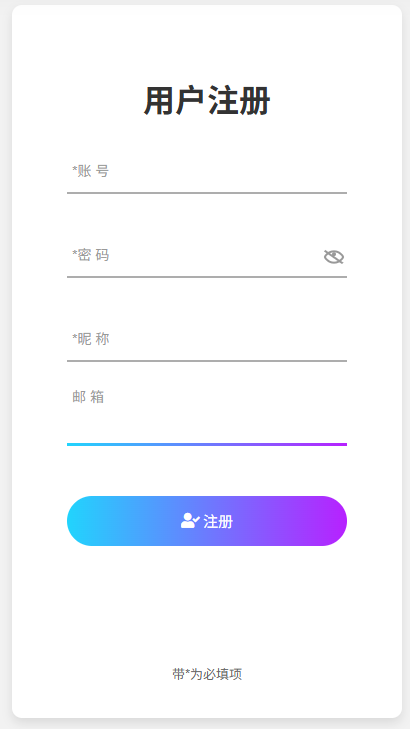This screenshot has height=729, width=410.
Task: Click the floating 邮 箱 label
Action: pyautogui.click(x=88, y=397)
